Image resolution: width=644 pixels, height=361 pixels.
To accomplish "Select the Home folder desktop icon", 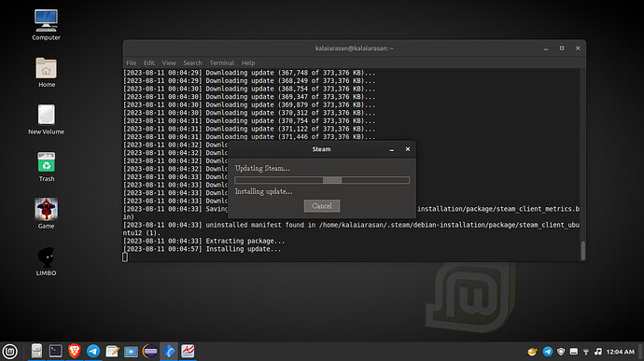I will coord(46,72).
